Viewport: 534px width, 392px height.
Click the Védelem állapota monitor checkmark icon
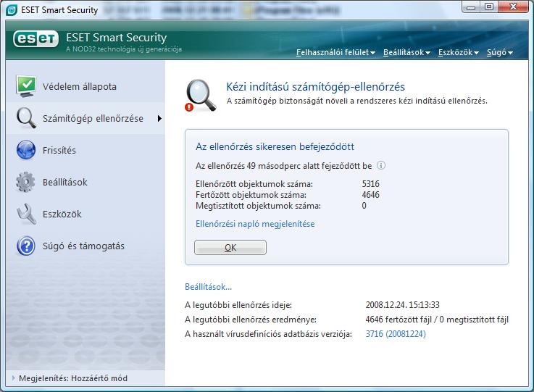[26, 86]
